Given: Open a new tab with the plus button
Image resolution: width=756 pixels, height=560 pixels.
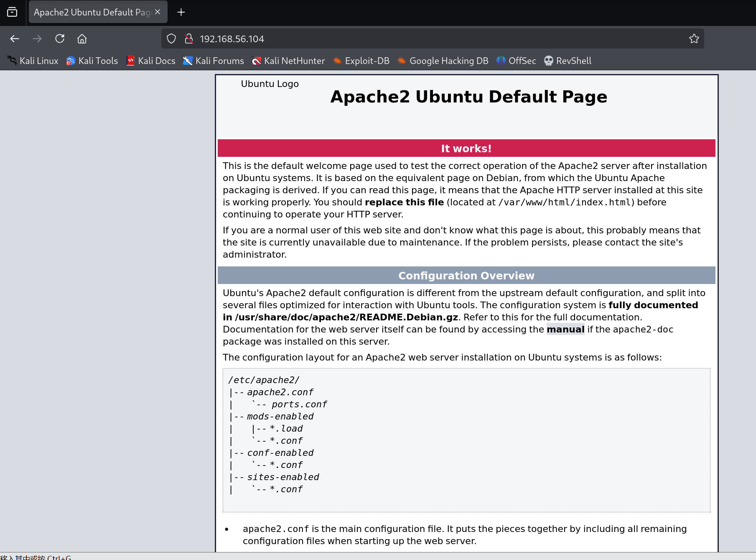Looking at the screenshot, I should [x=181, y=12].
